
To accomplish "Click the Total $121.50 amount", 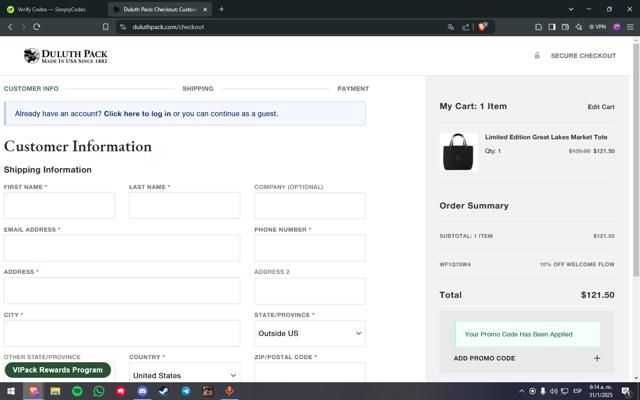I will point(598,295).
